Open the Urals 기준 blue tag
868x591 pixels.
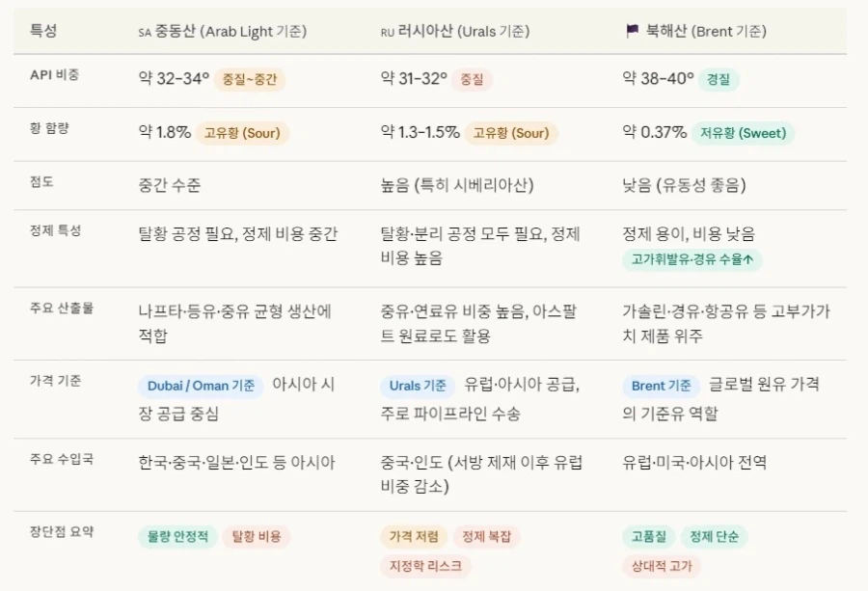pos(418,386)
